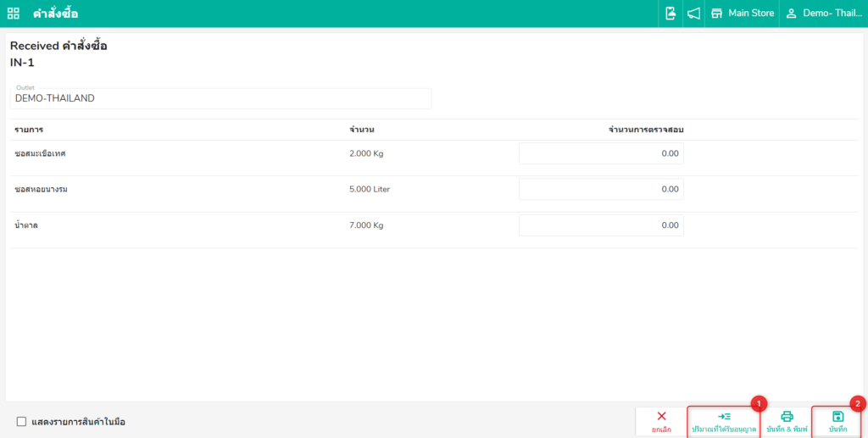This screenshot has width=868, height=438.
Task: Open the Demo- Thail... user account menu
Action: pos(824,14)
